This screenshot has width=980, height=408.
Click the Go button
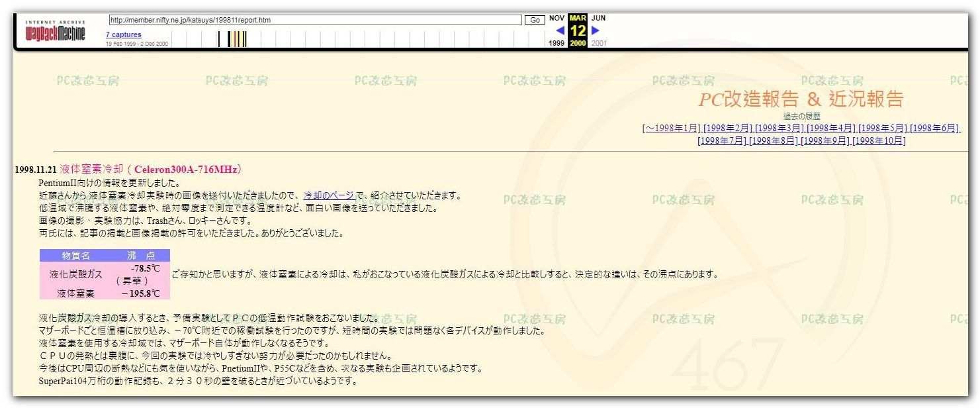coord(534,21)
